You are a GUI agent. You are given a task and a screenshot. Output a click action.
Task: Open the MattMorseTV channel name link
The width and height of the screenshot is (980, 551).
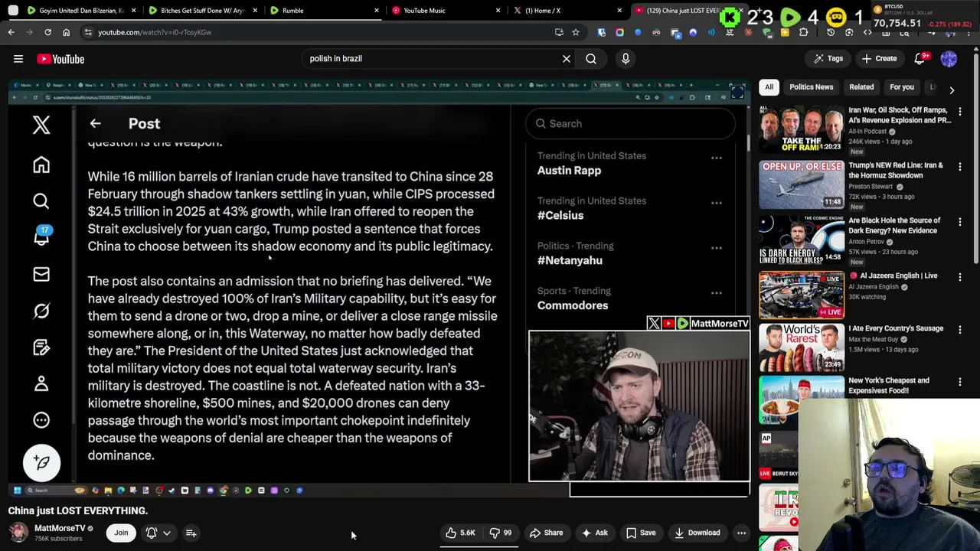click(60, 528)
